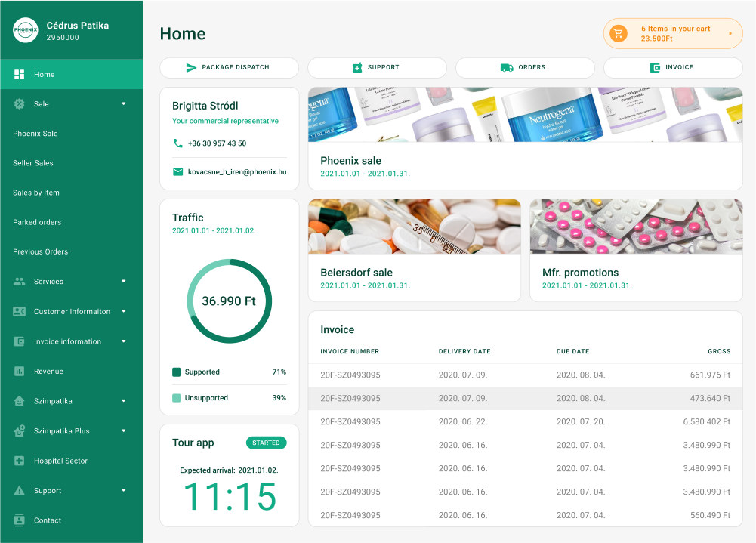Click the Support icon in the top button row
This screenshot has height=543, width=756.
[357, 67]
